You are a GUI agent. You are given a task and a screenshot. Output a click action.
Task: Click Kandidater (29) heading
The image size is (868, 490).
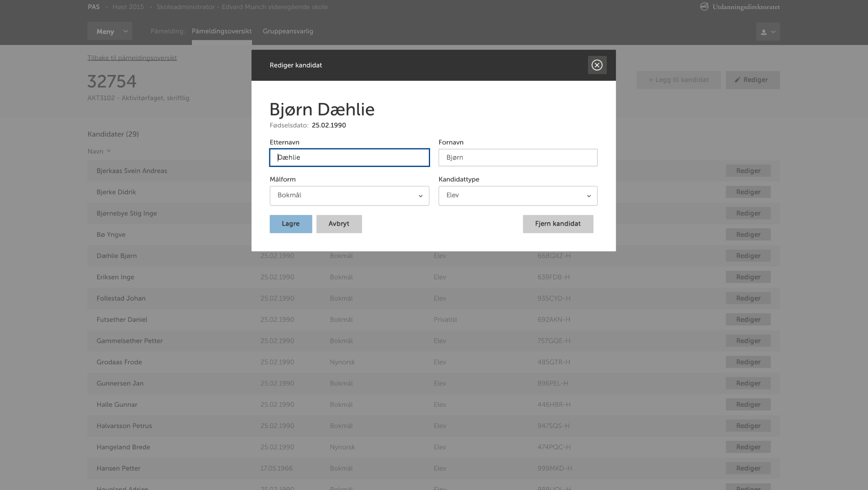(x=113, y=134)
